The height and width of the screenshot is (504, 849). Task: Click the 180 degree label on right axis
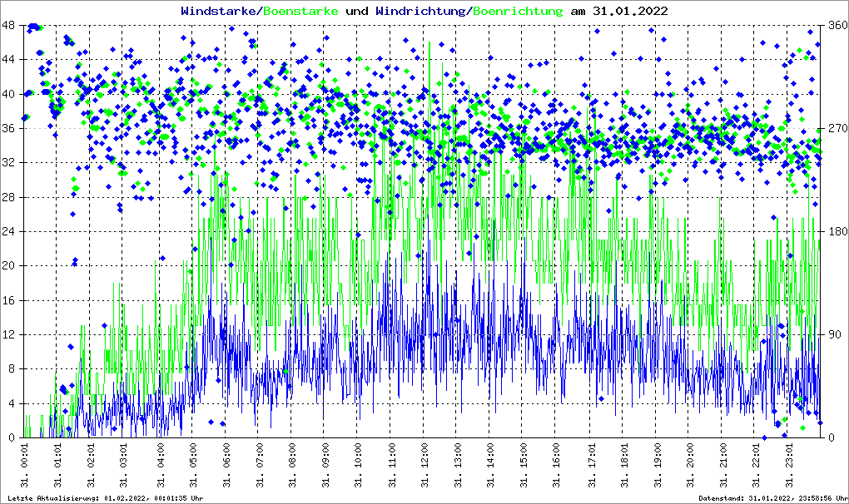tap(836, 231)
